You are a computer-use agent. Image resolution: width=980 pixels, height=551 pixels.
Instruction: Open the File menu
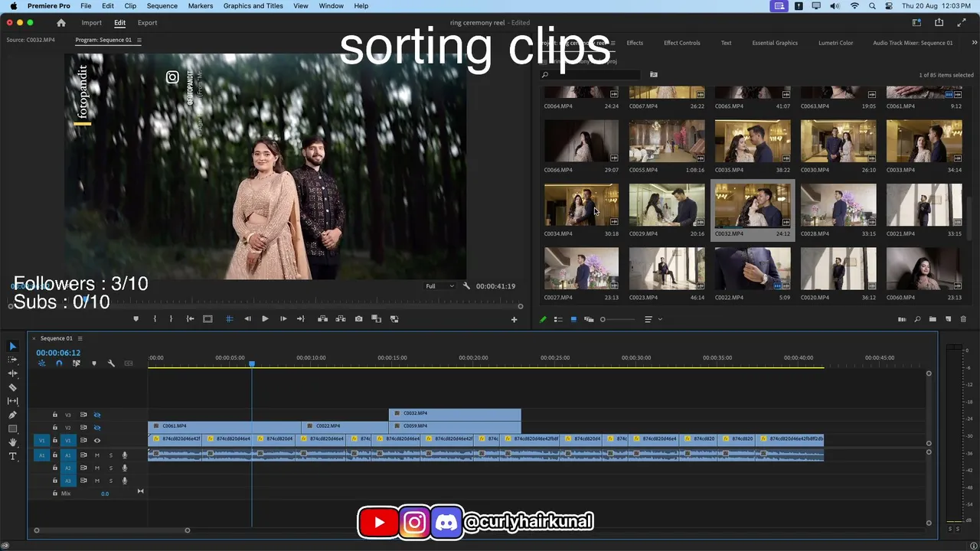(x=86, y=6)
